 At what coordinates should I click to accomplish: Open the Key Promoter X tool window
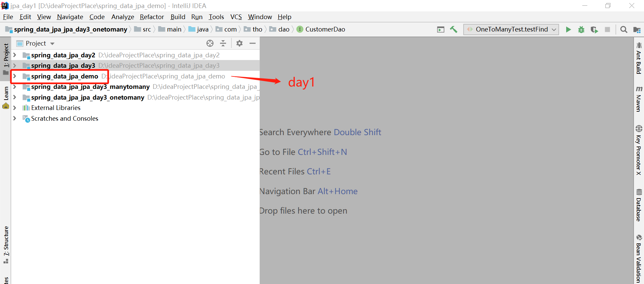(639, 150)
